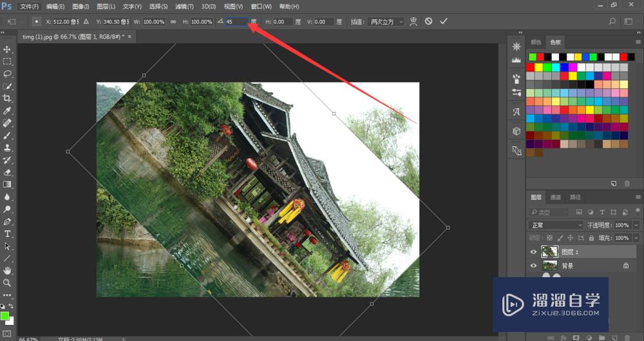Select the Brush tool
Image resolution: width=644 pixels, height=341 pixels.
click(7, 135)
